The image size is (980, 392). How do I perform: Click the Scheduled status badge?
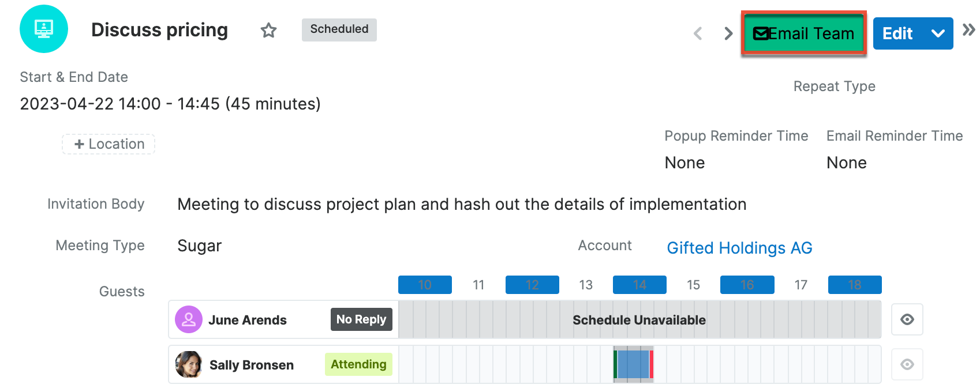coord(339,29)
